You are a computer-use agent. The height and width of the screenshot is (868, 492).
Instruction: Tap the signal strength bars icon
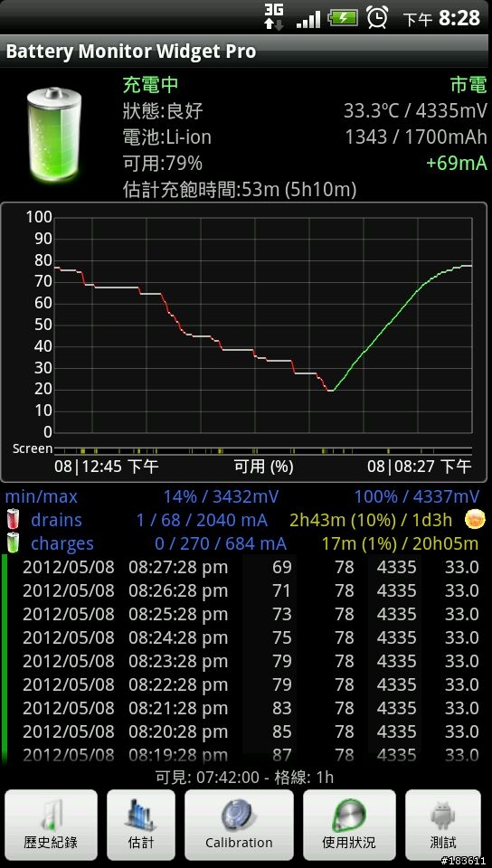[308, 19]
